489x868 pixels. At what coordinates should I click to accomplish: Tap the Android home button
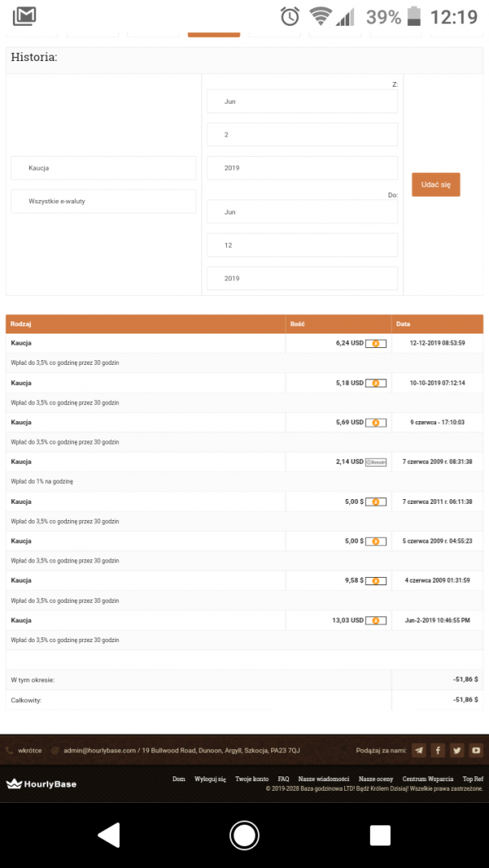tap(244, 836)
